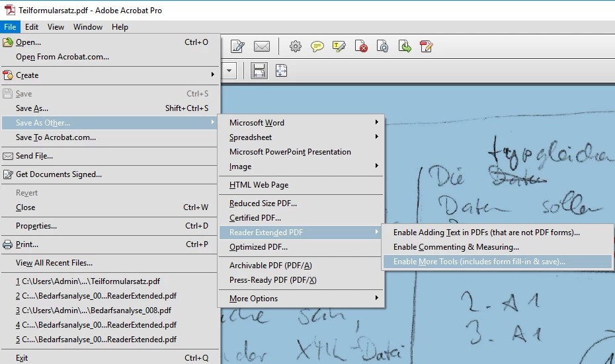Open the Window menu
The width and height of the screenshot is (615, 364).
88,27
